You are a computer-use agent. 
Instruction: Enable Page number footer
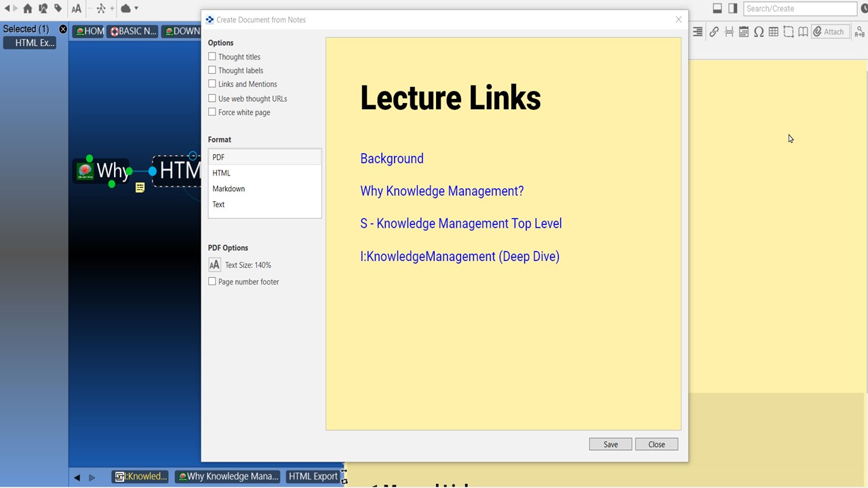coord(212,281)
